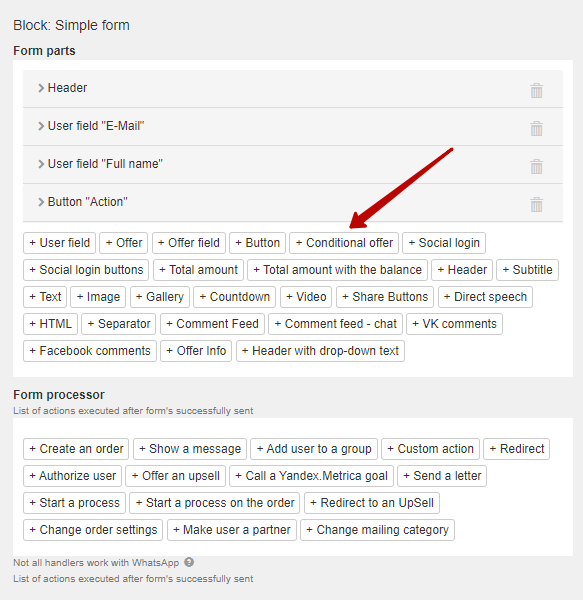Expand User field "Full name" row
This screenshot has height=600, width=583.
pos(293,164)
